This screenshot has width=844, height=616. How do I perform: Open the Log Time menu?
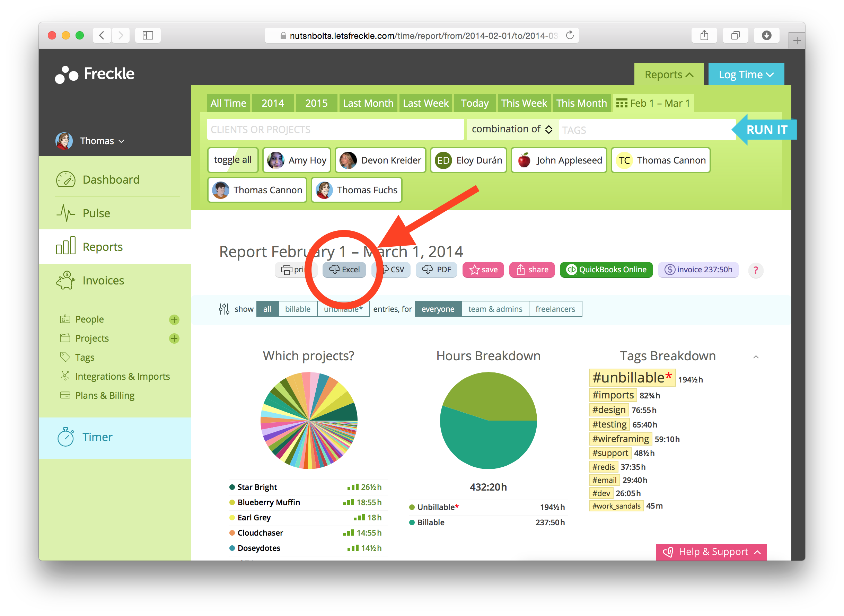click(746, 74)
